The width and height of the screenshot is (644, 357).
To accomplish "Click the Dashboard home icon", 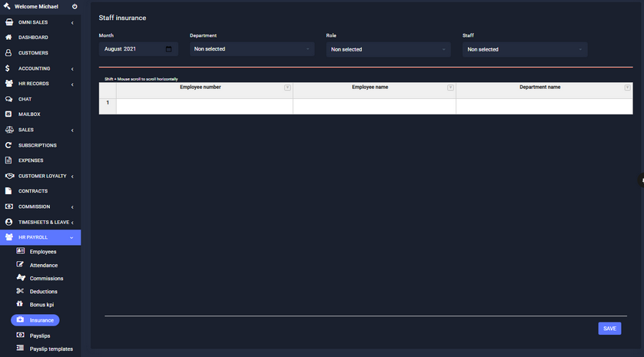I will point(8,38).
